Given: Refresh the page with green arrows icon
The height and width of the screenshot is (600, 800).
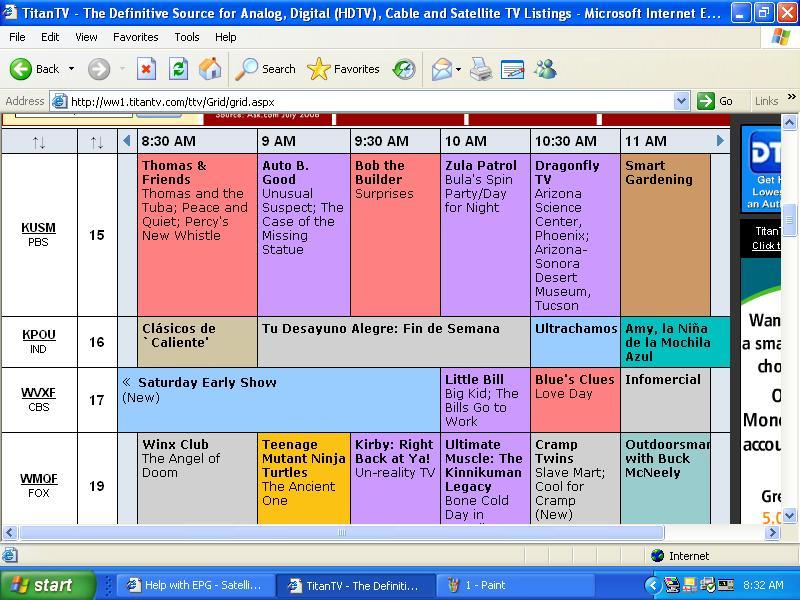Looking at the screenshot, I should [179, 69].
